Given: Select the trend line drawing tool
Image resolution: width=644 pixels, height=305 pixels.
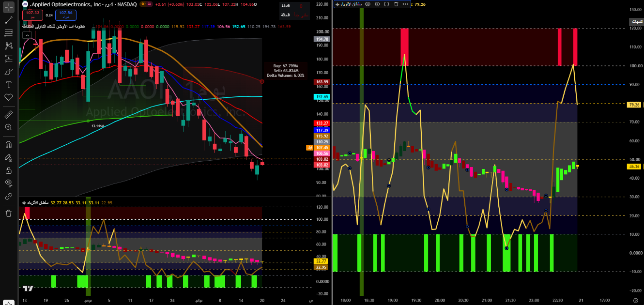Looking at the screenshot, I should pos(8,21).
